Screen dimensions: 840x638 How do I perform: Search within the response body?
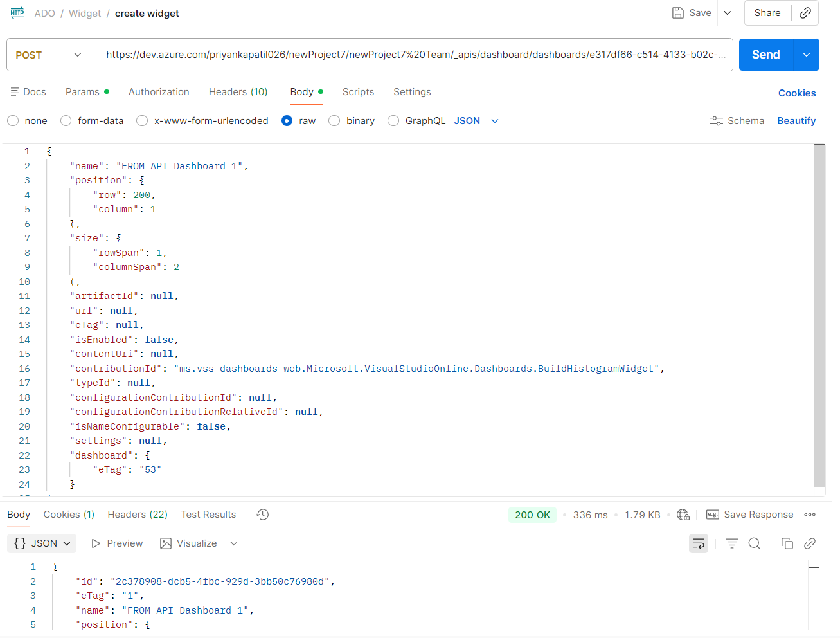[755, 543]
